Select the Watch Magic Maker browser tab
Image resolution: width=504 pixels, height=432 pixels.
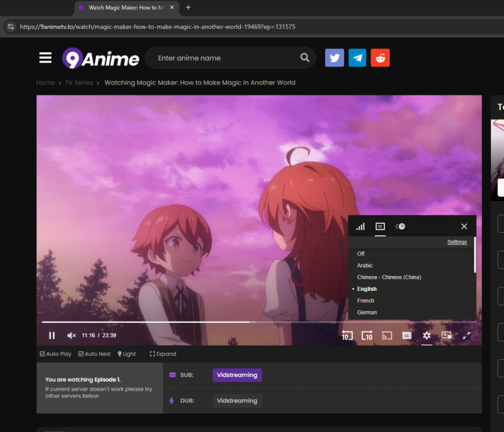pos(126,7)
